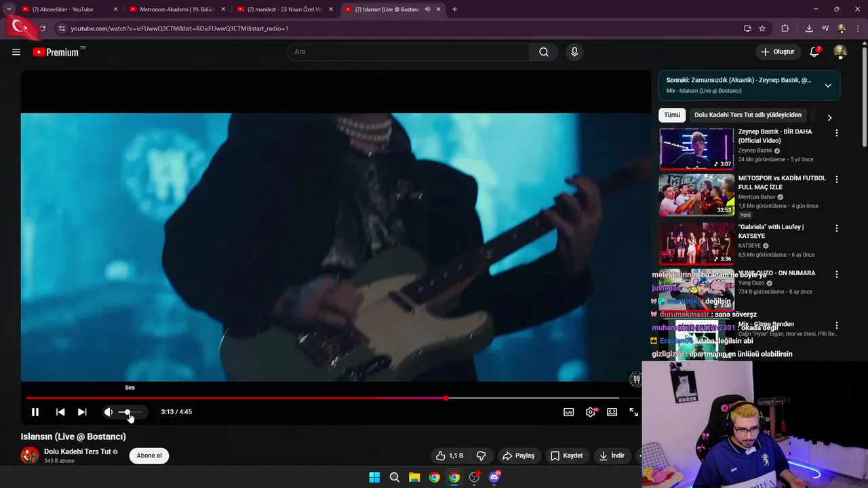Viewport: 868px width, 488px height.
Task: Open the site information icon
Action: pos(62,28)
